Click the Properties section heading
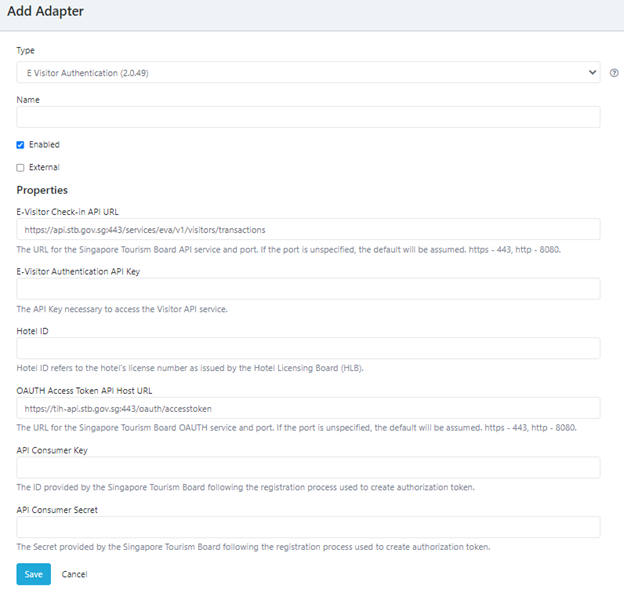624x593 pixels. point(42,190)
